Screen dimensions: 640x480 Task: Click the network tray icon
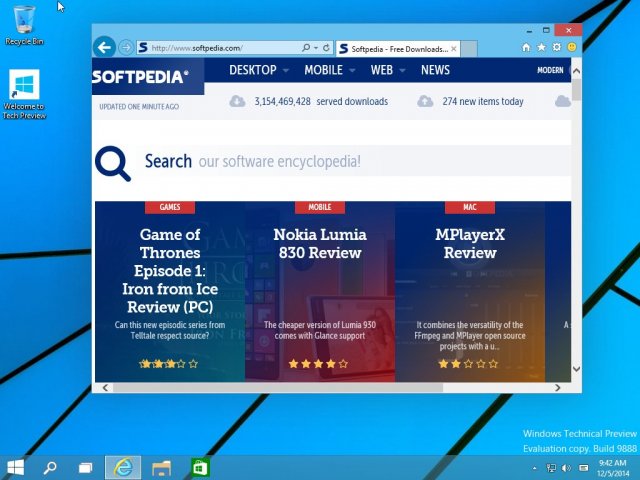pyautogui.click(x=551, y=468)
